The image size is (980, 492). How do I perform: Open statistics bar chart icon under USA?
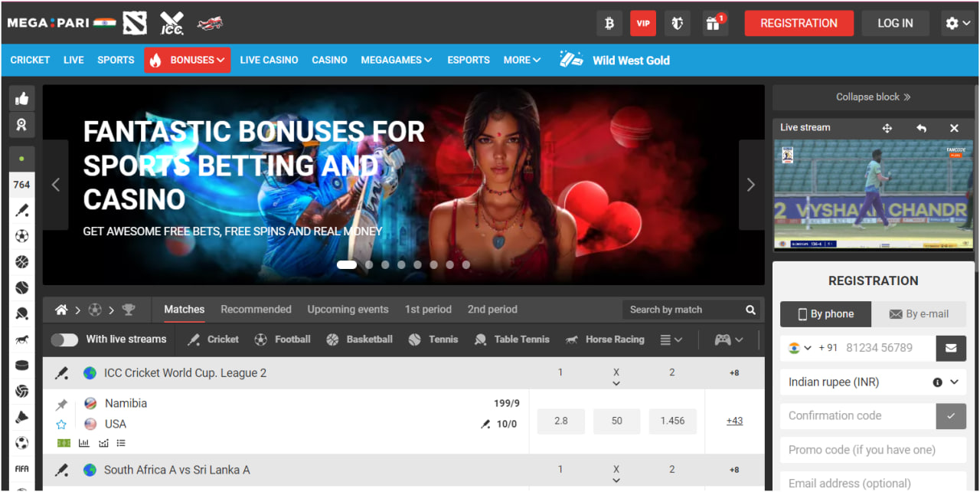pyautogui.click(x=83, y=443)
